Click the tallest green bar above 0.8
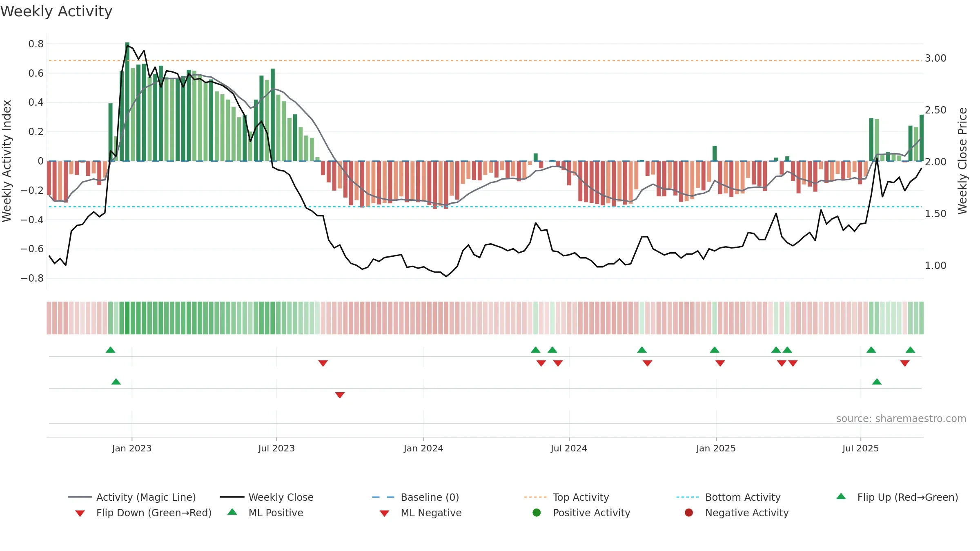Image resolution: width=980 pixels, height=551 pixels. pos(127,102)
